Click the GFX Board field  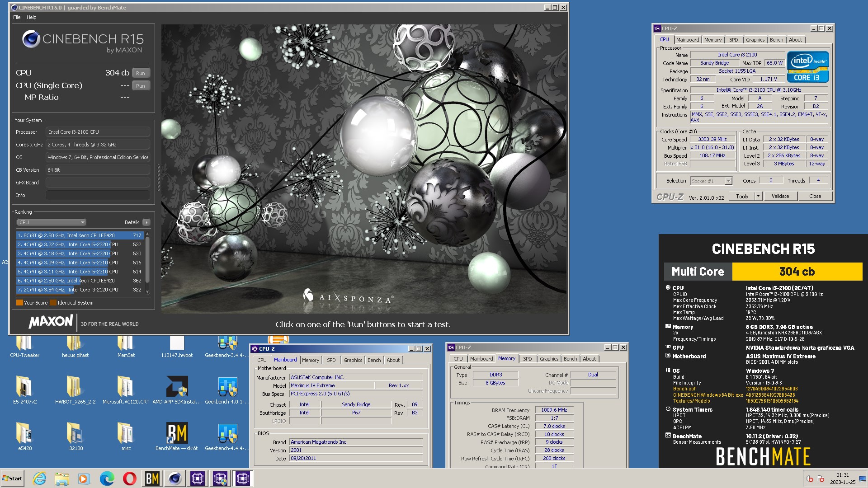coord(98,183)
